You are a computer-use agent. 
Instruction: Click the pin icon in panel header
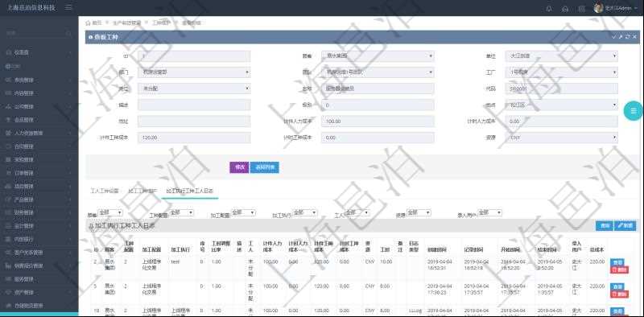tap(621, 37)
